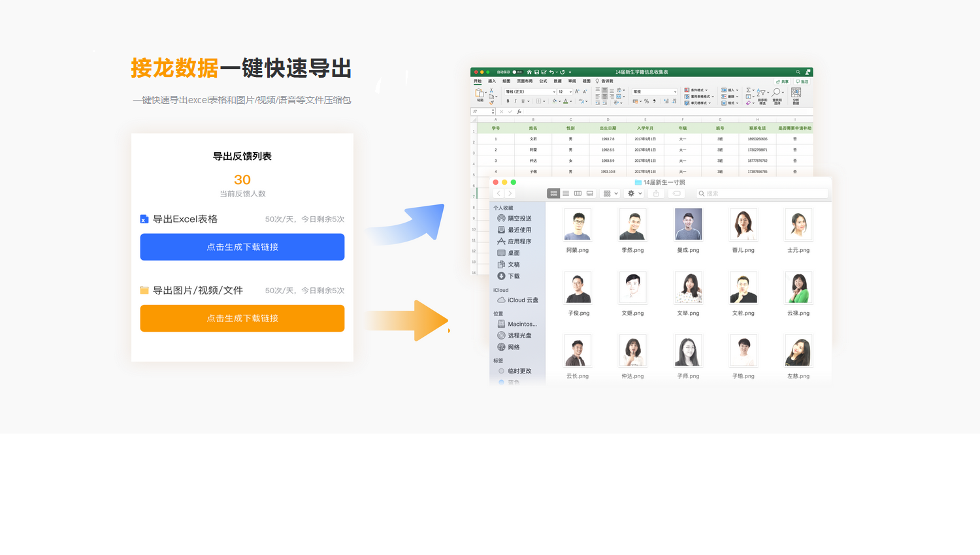
Task: Click the Undo arrow in Excel title bar
Action: tap(551, 72)
